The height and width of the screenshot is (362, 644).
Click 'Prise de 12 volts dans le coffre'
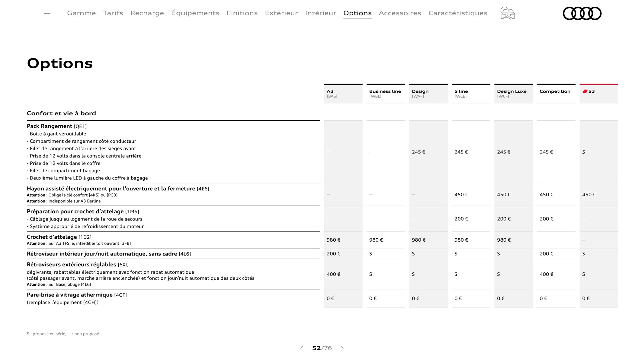pos(64,163)
